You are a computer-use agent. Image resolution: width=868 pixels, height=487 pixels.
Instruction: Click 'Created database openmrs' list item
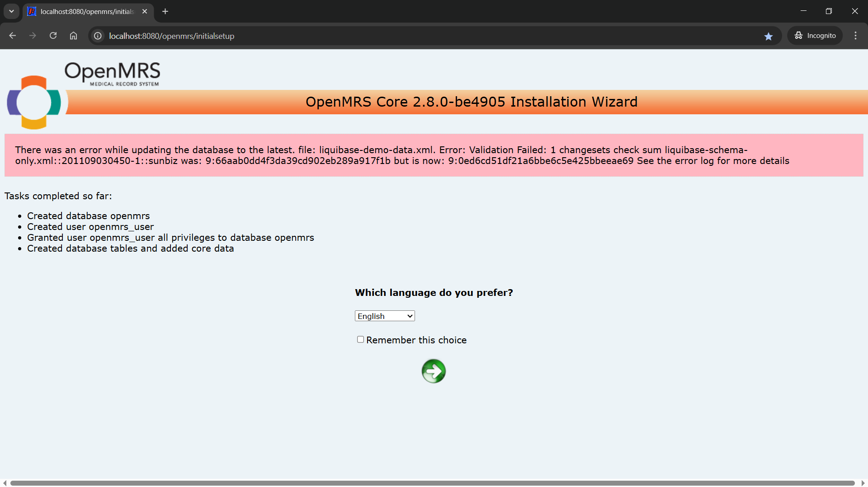88,216
